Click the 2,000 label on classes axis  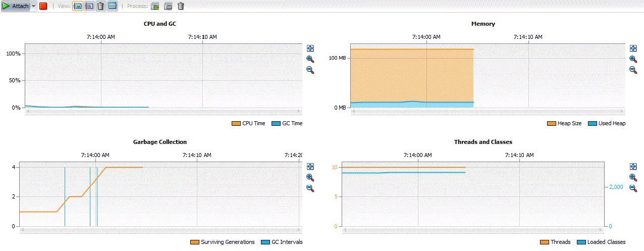point(615,187)
